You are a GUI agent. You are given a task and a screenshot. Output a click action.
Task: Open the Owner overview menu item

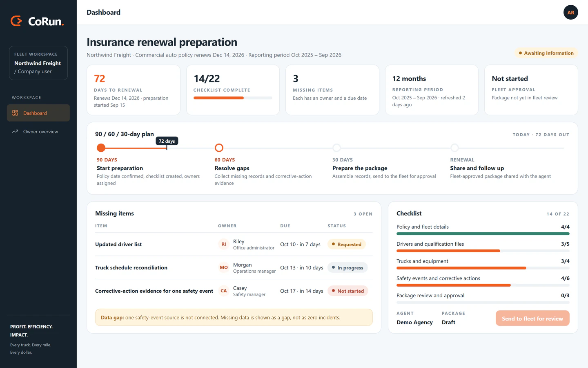click(x=38, y=132)
